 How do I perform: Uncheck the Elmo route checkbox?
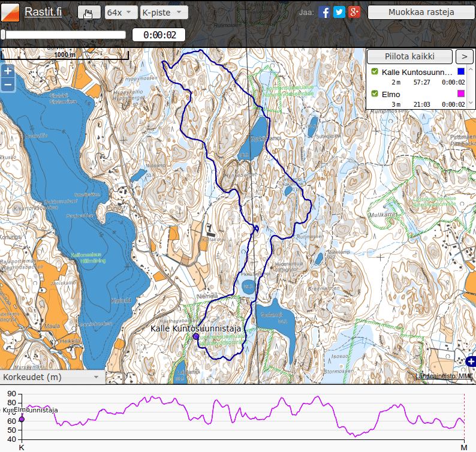[x=375, y=94]
